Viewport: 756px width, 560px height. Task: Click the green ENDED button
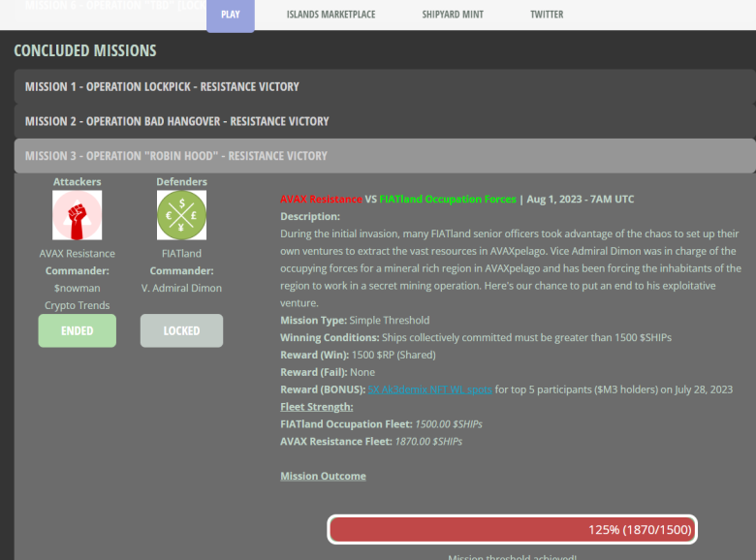click(x=78, y=330)
